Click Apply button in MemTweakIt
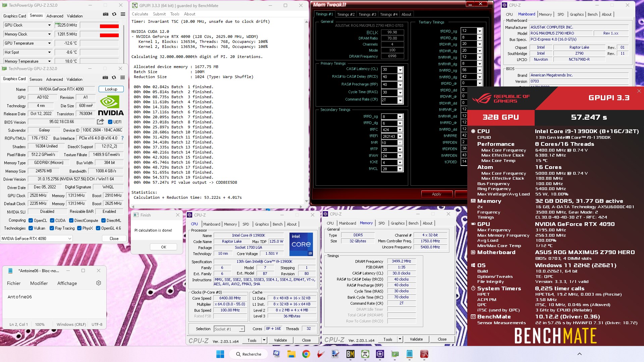Viewport: 644px width, 362px height. pos(437,194)
